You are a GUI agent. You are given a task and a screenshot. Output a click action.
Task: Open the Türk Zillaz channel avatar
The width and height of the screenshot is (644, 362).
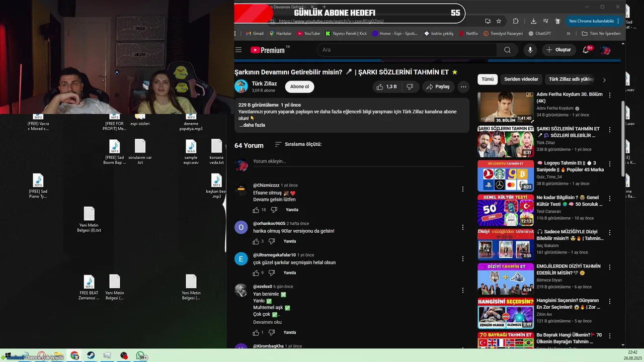pos(241,86)
